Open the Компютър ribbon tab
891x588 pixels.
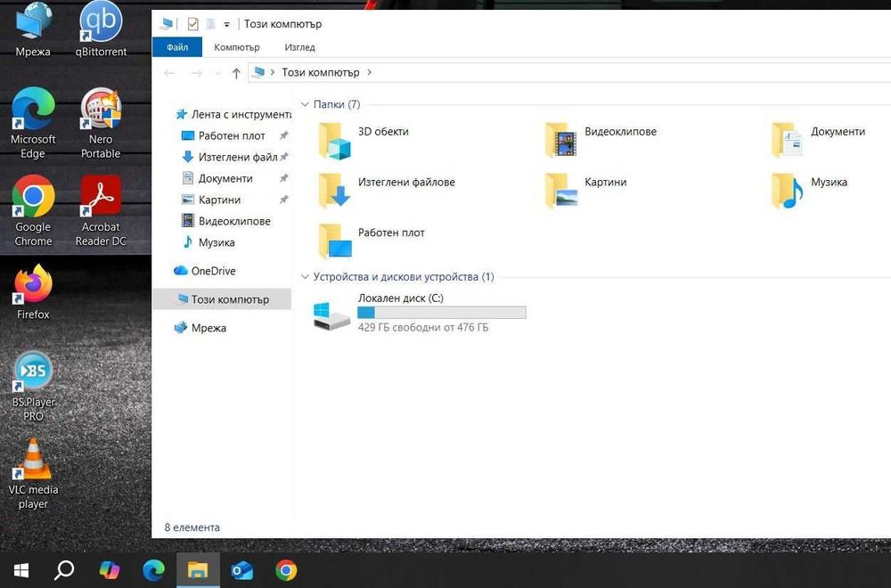237,47
